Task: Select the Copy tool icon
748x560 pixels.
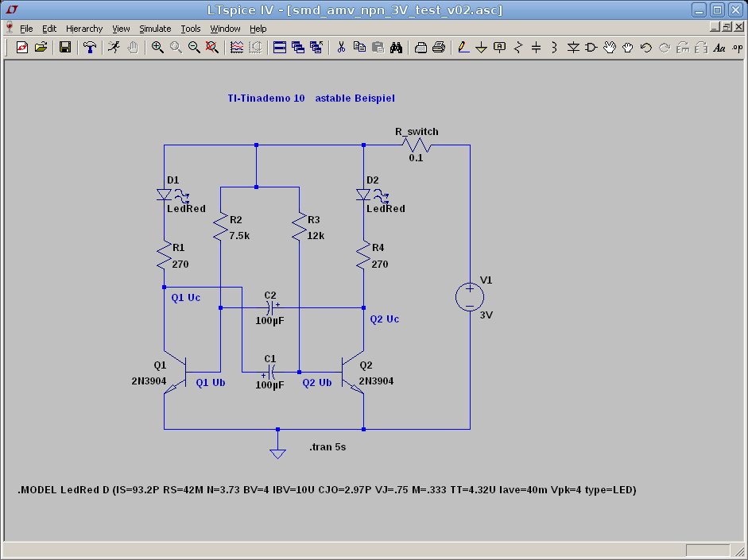Action: (x=359, y=47)
